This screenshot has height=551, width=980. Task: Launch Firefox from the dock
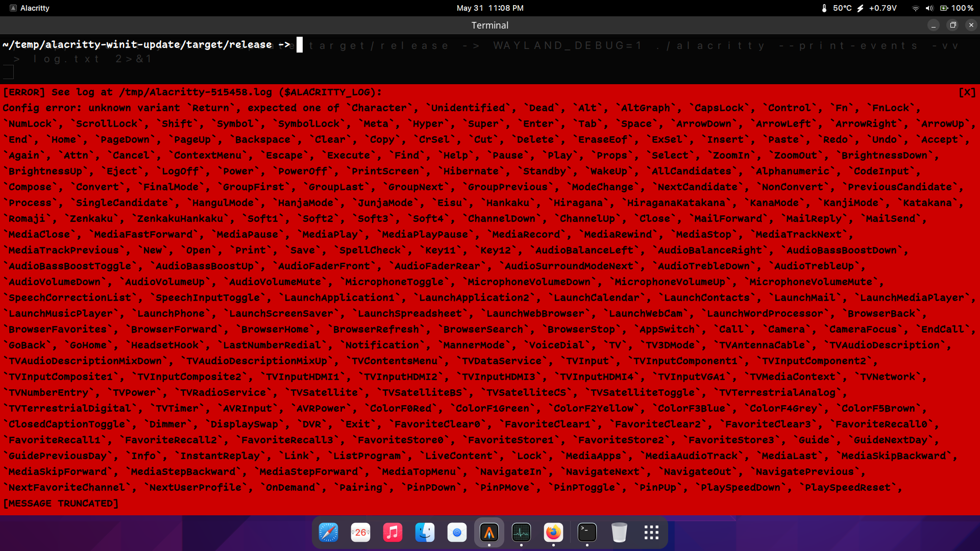click(553, 532)
